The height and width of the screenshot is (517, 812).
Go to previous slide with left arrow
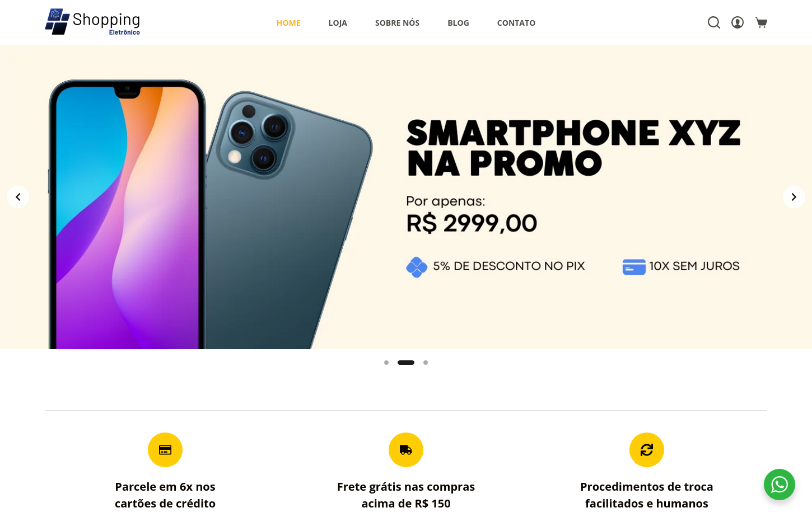(18, 197)
